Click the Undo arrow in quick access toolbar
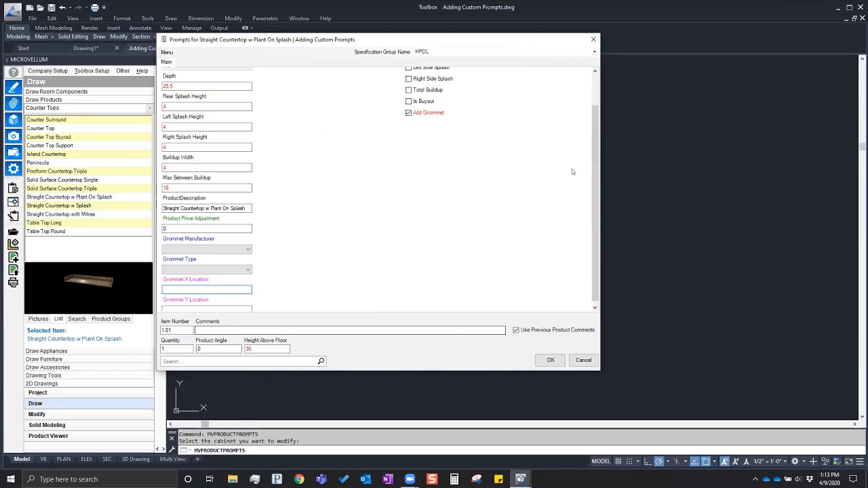868x488 pixels. [62, 7]
